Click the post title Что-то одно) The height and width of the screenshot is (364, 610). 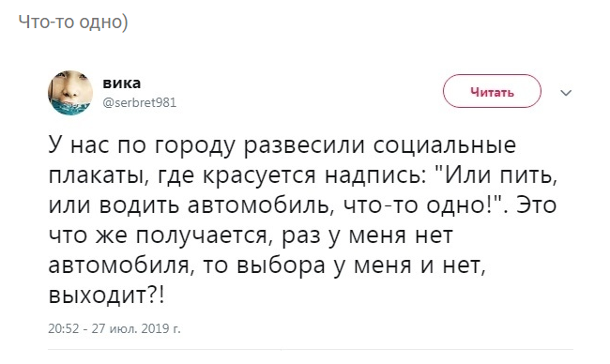pyautogui.click(x=73, y=23)
